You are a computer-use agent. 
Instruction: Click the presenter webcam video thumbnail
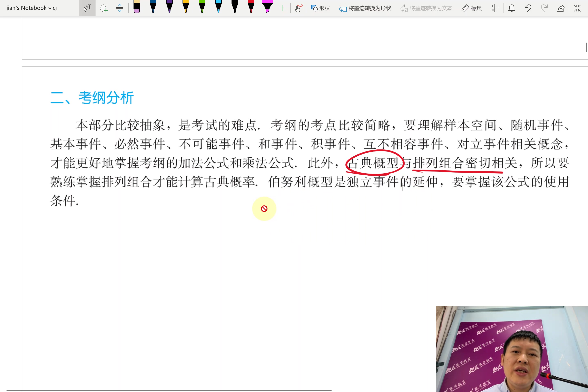point(512,349)
